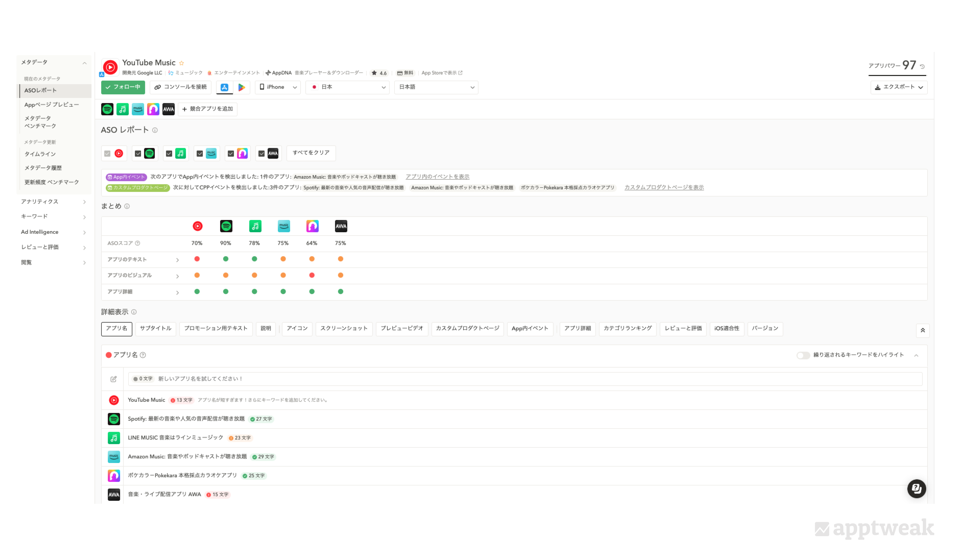Uncheck the LINE MUSIC checkbox in ASO report
This screenshot has width=960, height=560.
[169, 154]
